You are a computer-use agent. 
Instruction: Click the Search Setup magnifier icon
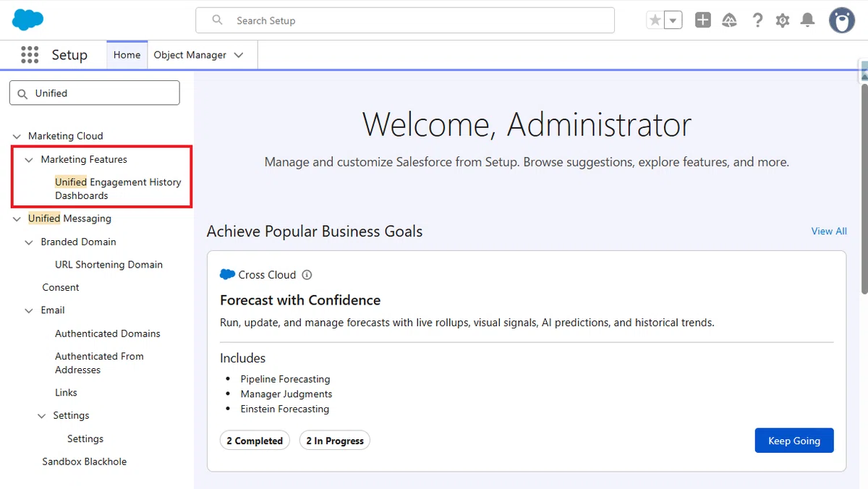(x=217, y=20)
